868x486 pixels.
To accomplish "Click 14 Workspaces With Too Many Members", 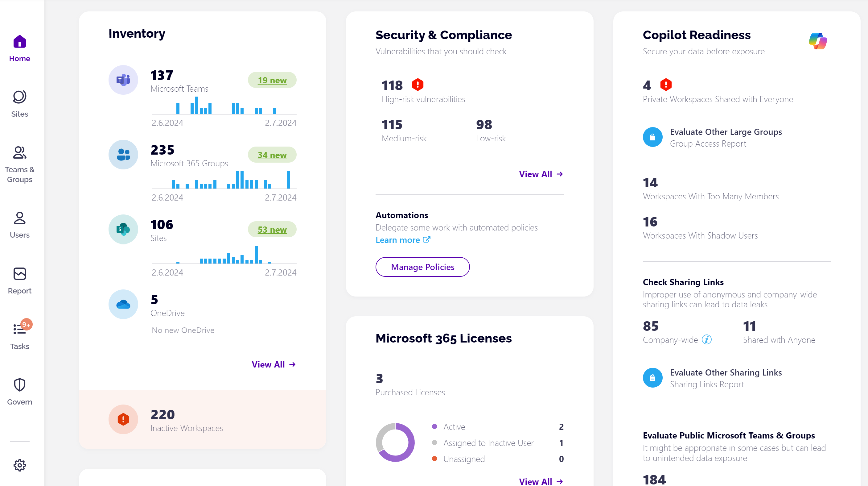I will (650, 182).
